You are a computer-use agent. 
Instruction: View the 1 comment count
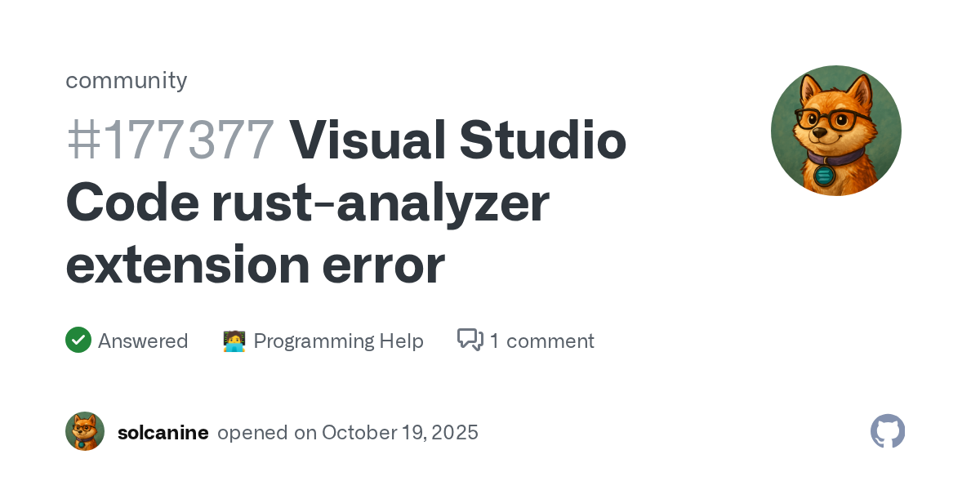coord(542,341)
